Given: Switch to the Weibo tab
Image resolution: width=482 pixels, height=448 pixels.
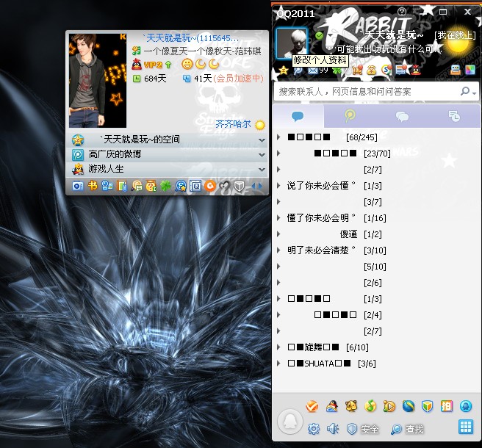Looking at the screenshot, I should click(350, 116).
